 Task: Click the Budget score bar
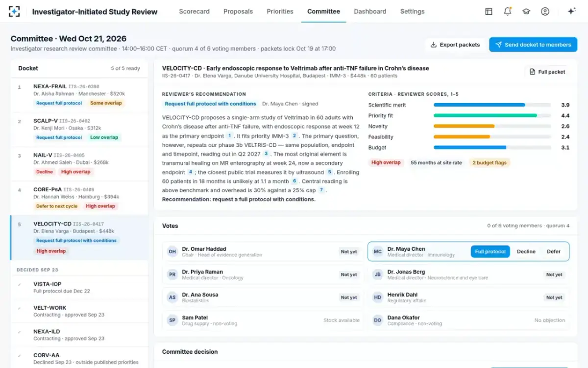click(492, 147)
